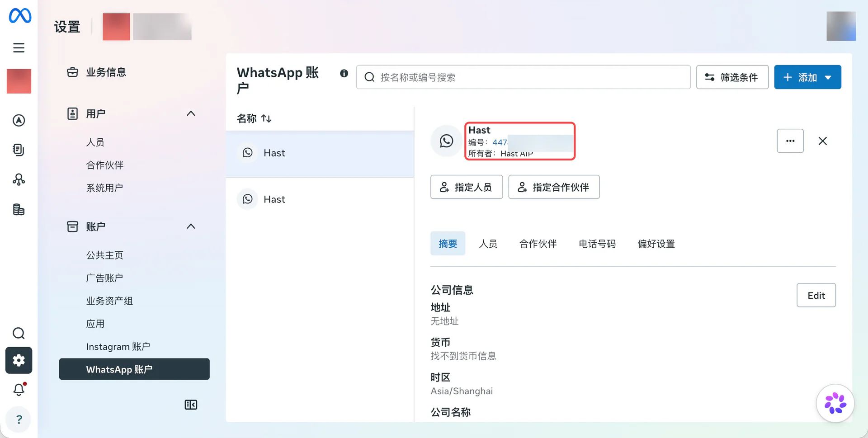This screenshot has width=868, height=438.
Task: Collapse the 账户 section chevron
Action: click(191, 226)
